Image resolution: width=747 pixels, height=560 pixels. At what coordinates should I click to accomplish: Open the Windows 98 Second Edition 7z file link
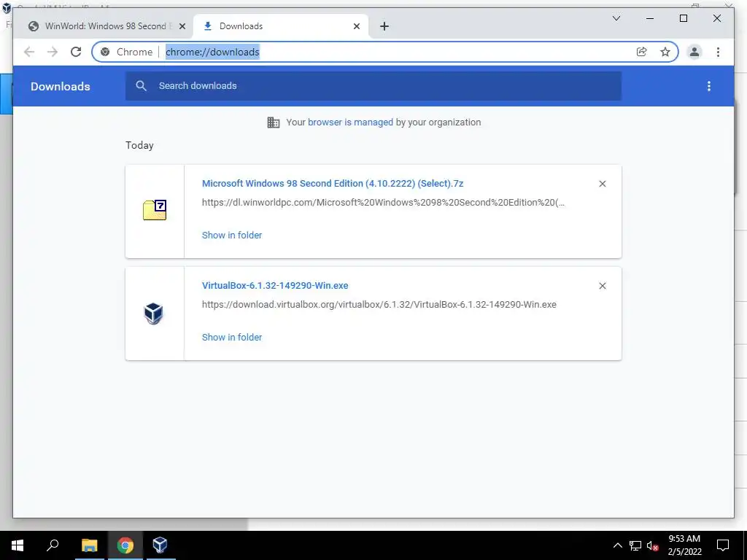[333, 183]
